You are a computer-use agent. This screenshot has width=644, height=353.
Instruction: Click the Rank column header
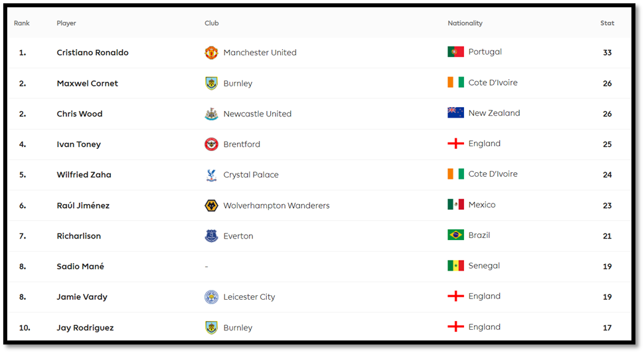(x=22, y=23)
